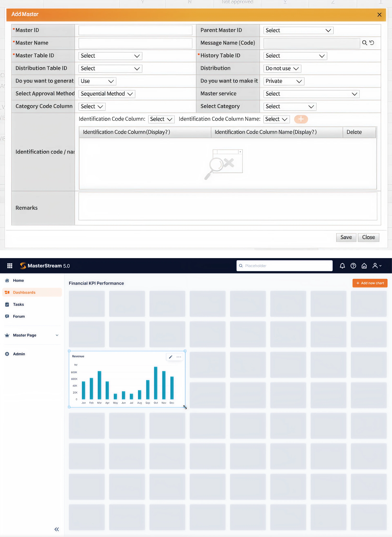Go to Forum in the sidebar
The height and width of the screenshot is (537, 392).
click(19, 316)
